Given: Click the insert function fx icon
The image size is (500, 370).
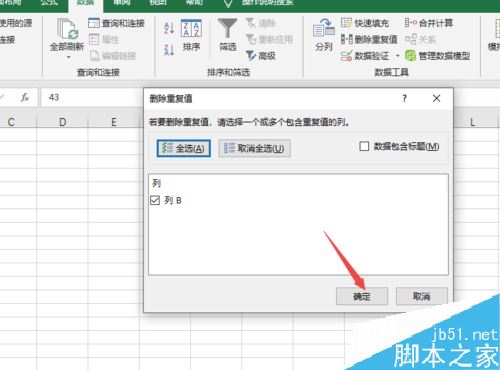Looking at the screenshot, I should pyautogui.click(x=25, y=97).
